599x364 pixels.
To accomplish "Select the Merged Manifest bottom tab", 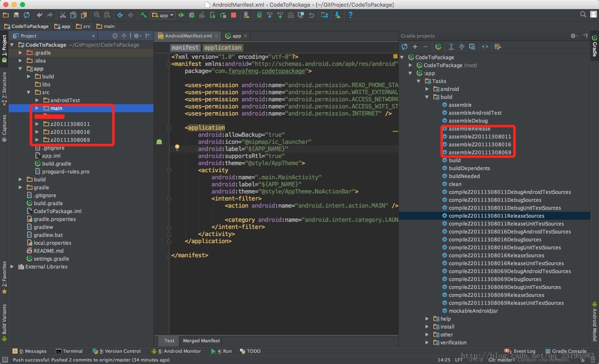I will [201, 341].
